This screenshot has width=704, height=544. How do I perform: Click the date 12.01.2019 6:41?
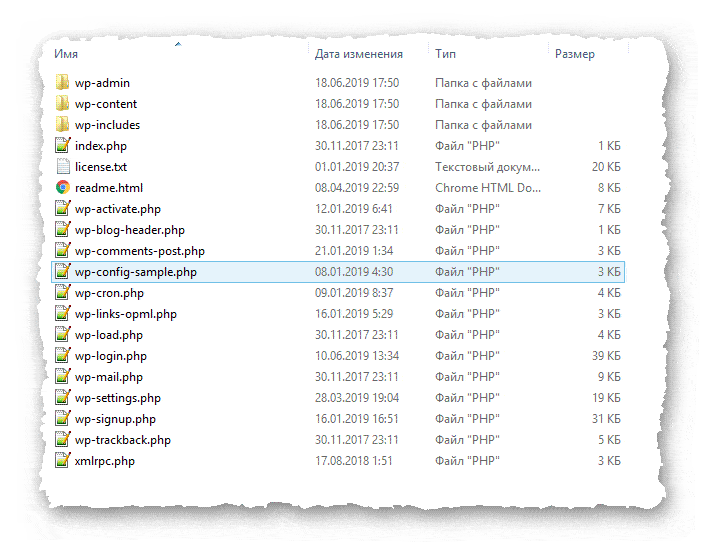[x=354, y=209]
